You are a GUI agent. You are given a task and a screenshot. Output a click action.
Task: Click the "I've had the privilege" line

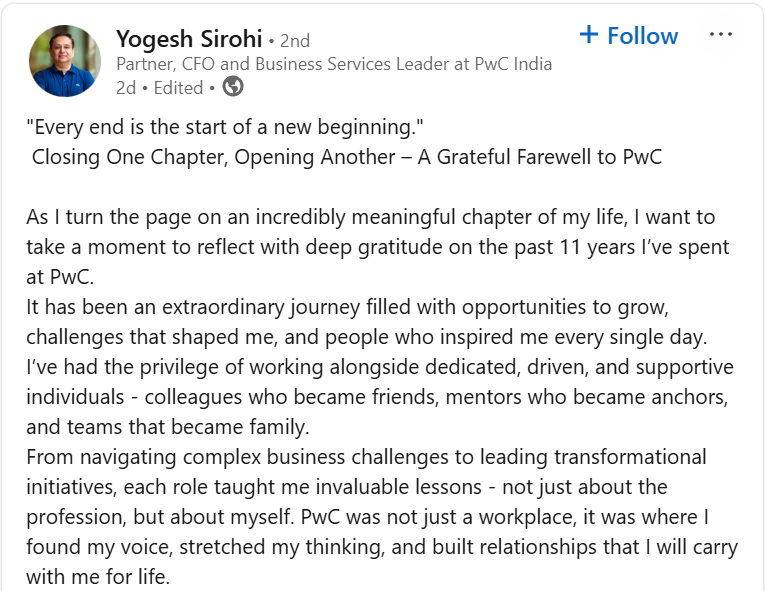point(380,367)
